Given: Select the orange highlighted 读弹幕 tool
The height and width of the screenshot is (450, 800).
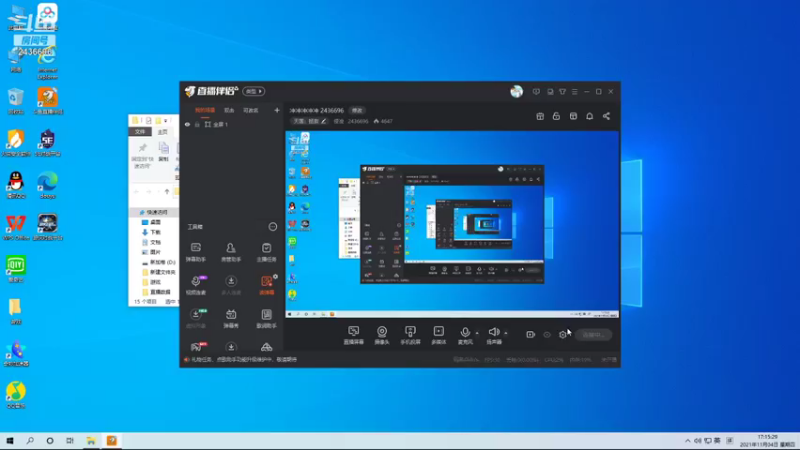Looking at the screenshot, I should point(266,285).
